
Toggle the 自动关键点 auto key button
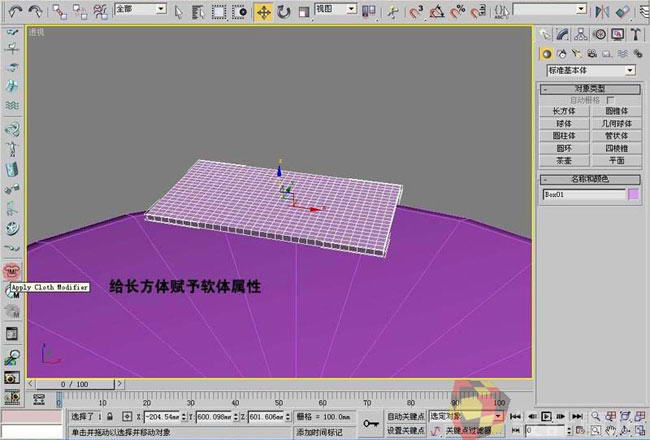pyautogui.click(x=405, y=416)
